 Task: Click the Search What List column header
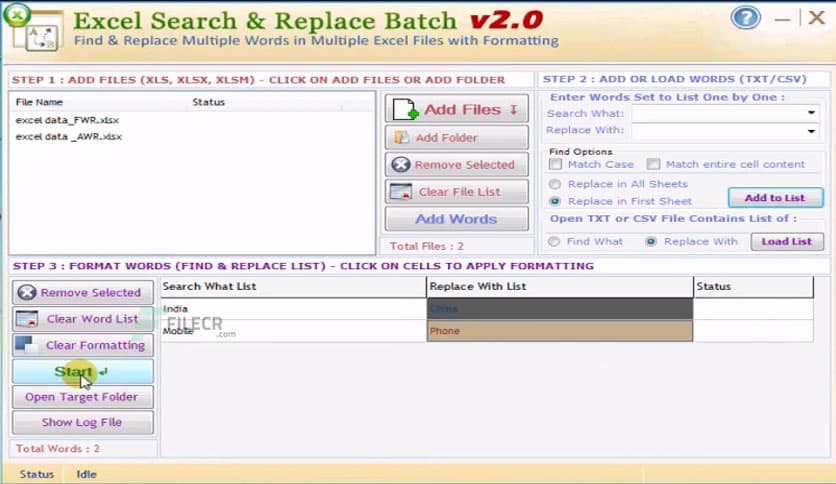click(x=293, y=286)
